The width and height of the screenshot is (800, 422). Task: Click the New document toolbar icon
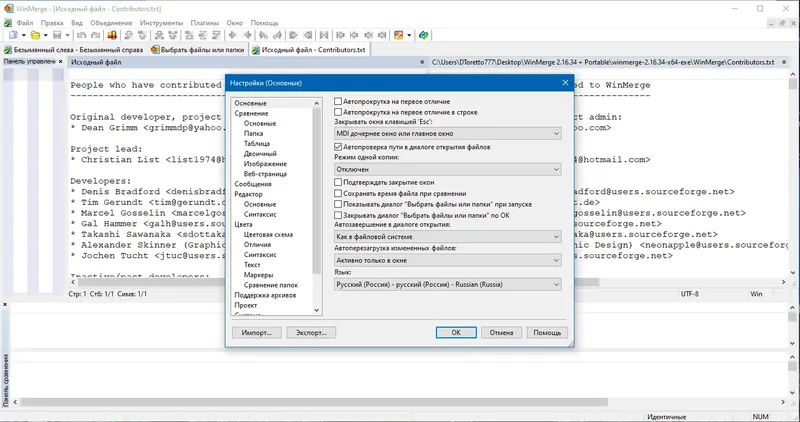13,35
